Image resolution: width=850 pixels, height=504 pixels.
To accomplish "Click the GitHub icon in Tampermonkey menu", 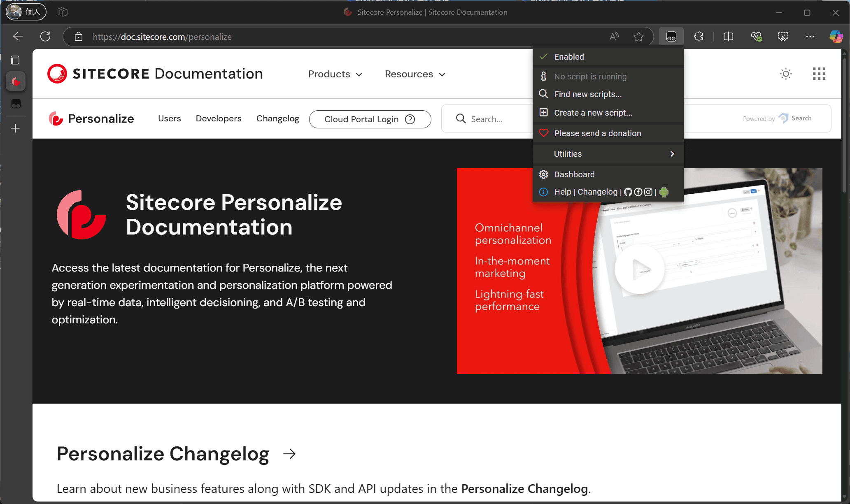I will pyautogui.click(x=628, y=192).
